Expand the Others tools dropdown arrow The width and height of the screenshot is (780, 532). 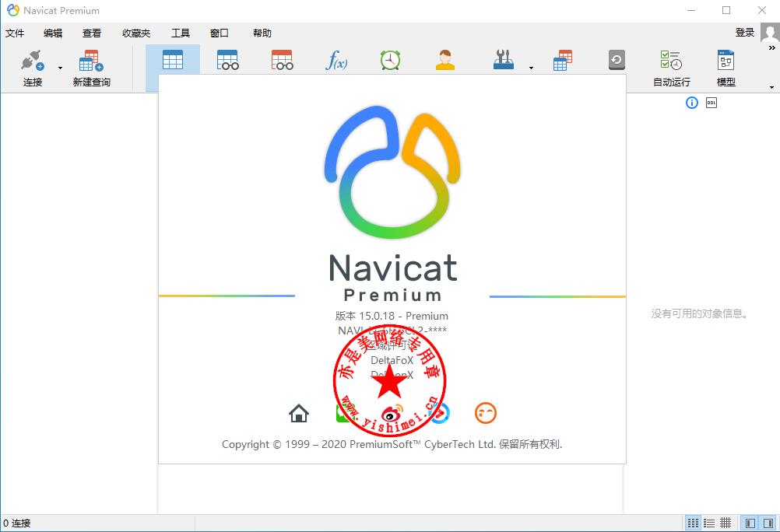[x=531, y=68]
